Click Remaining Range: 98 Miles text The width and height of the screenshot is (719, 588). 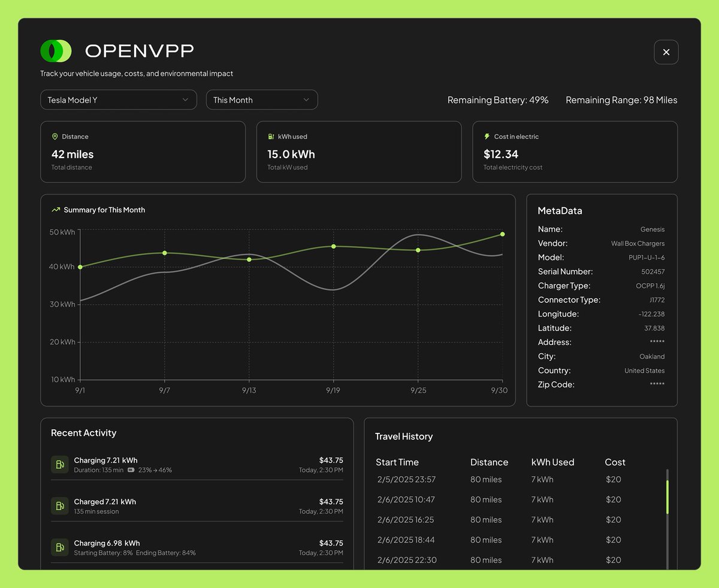(x=621, y=100)
